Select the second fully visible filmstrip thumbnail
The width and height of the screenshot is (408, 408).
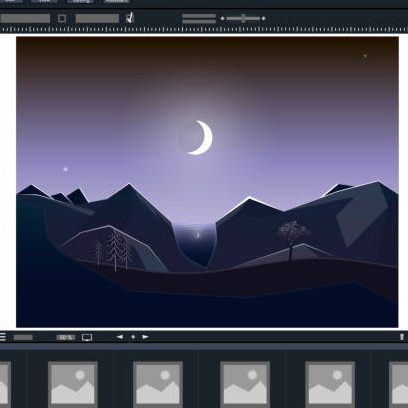point(158,383)
